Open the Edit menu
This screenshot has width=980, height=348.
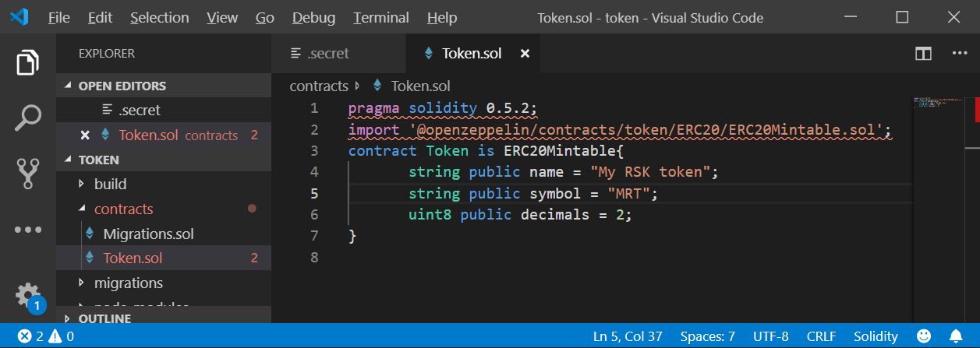[100, 17]
